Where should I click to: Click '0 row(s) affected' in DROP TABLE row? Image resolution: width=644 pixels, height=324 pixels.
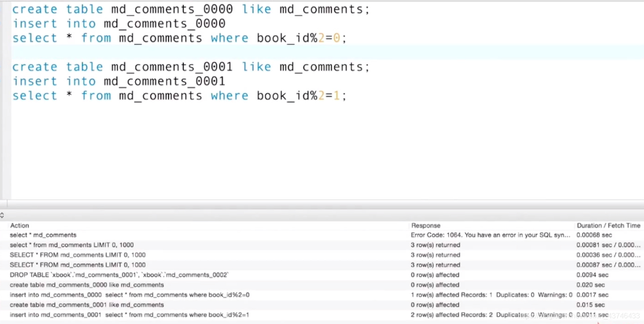[435, 275]
